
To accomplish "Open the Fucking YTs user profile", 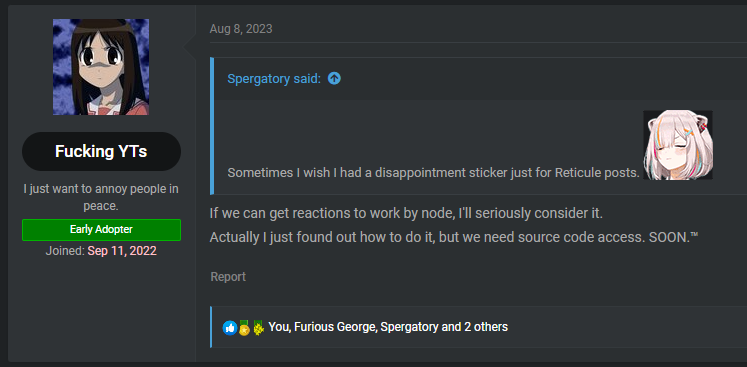I will tap(101, 152).
